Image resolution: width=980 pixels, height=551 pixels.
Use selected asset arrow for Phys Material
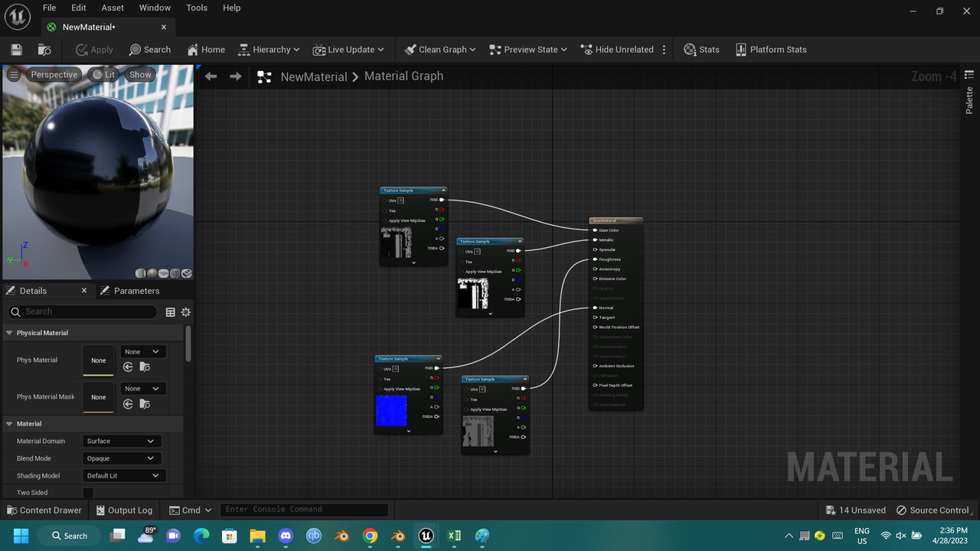[x=129, y=367]
